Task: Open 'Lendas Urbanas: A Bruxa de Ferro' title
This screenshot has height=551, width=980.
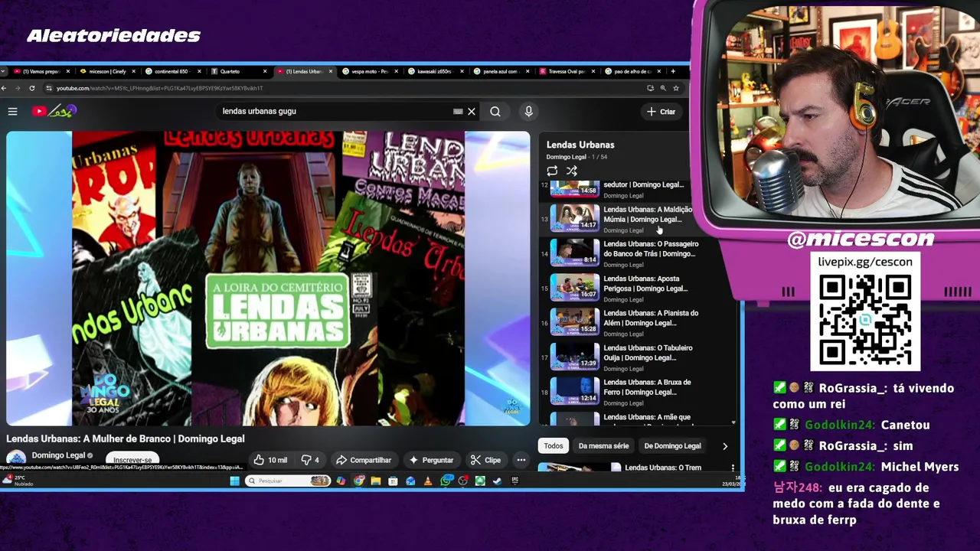Action: (647, 387)
